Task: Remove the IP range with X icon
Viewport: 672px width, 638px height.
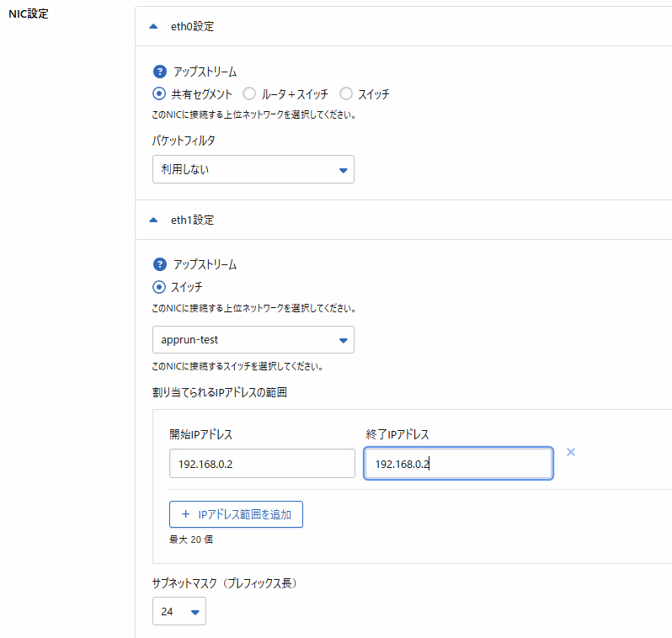Action: (571, 452)
